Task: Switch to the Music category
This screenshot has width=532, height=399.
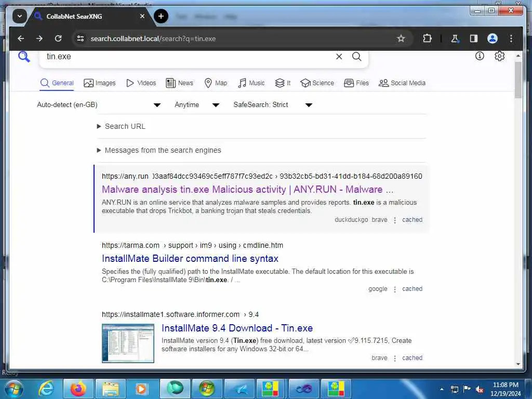Action: tap(251, 83)
